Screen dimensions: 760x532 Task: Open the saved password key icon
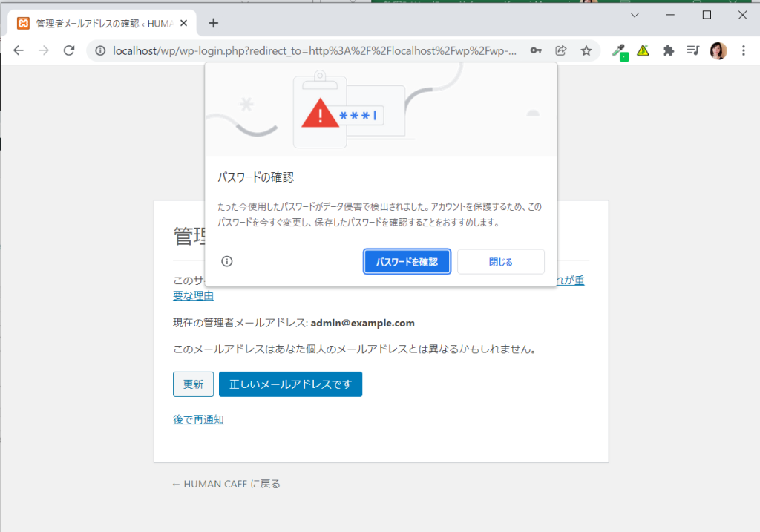[x=535, y=50]
